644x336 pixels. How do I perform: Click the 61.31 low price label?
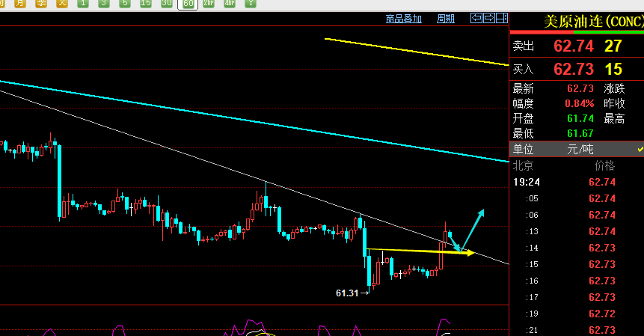(x=347, y=293)
